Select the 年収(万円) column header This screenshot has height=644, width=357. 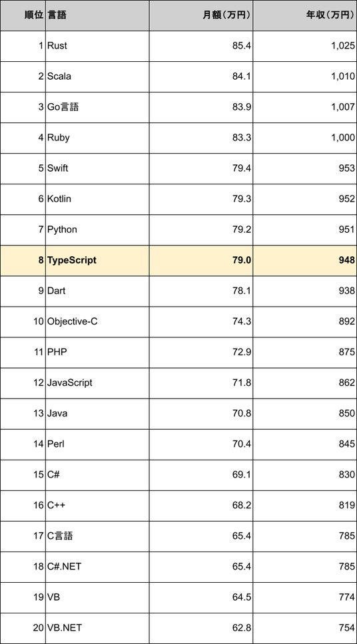click(305, 15)
